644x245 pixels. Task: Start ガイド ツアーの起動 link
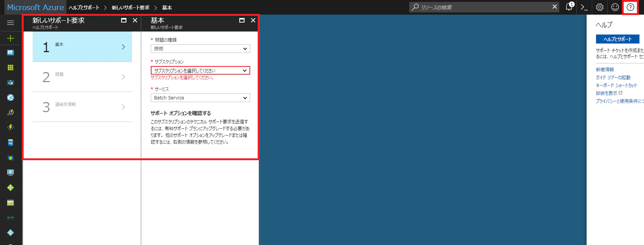click(x=613, y=78)
